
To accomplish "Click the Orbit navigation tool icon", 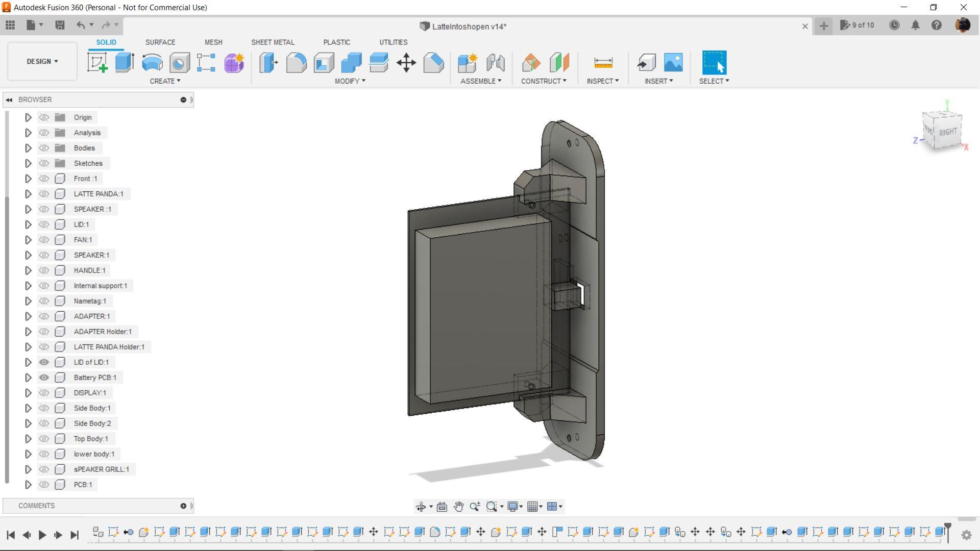I will coord(421,507).
